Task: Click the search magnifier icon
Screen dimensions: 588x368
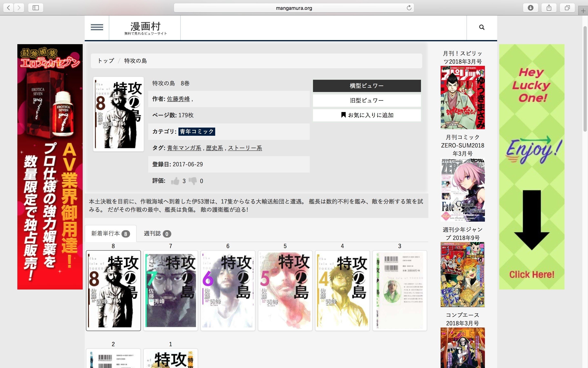Action: pos(482,27)
